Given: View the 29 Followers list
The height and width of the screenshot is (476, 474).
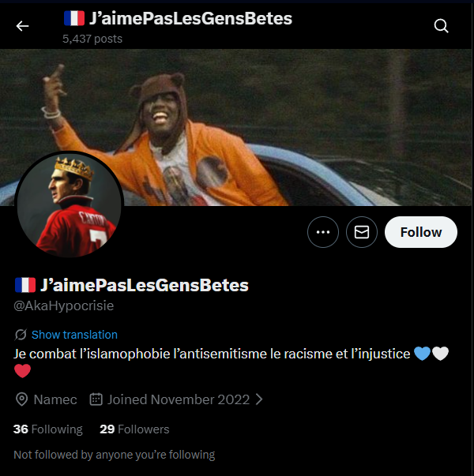Looking at the screenshot, I should coord(134,429).
